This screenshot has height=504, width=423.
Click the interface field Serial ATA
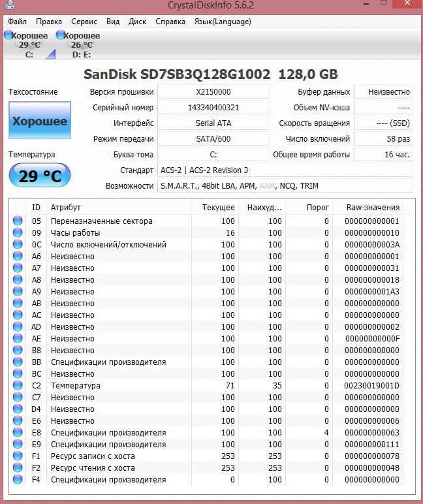(x=213, y=123)
